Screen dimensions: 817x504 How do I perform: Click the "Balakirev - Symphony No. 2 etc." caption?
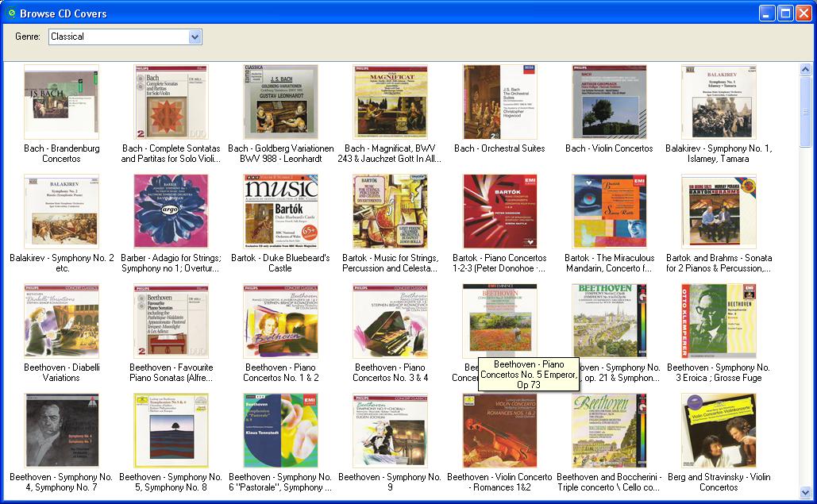point(61,263)
